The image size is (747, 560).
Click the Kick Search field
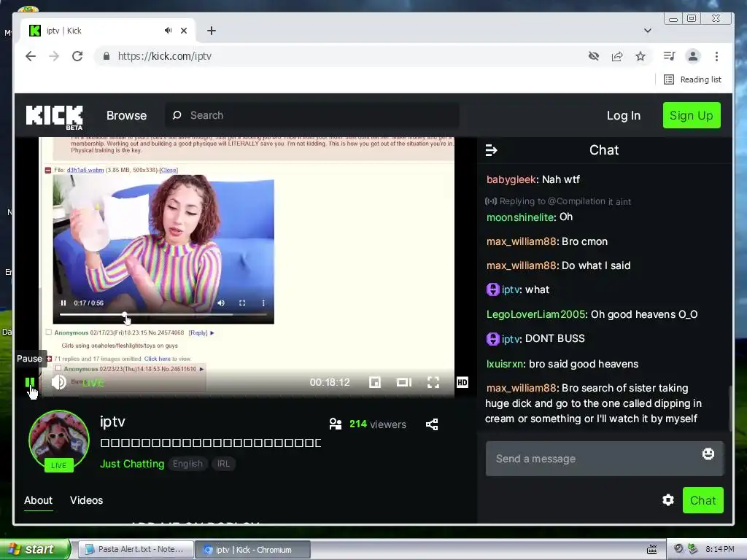click(x=312, y=115)
